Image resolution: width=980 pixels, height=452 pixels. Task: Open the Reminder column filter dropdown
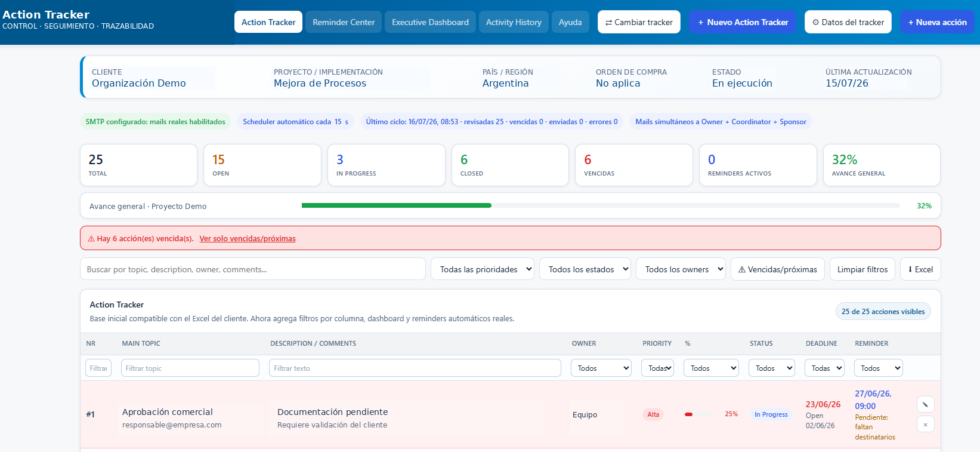click(878, 368)
